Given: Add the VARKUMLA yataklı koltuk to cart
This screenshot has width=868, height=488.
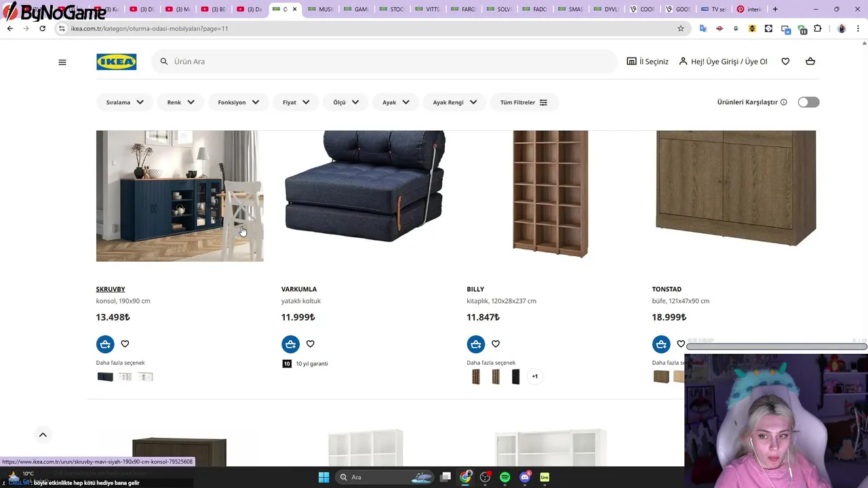Looking at the screenshot, I should coord(290,344).
